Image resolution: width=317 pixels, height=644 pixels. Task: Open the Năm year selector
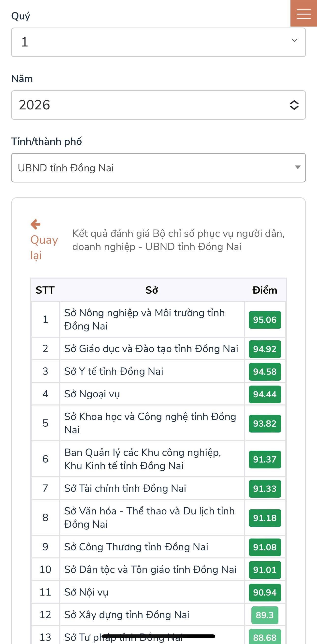158,105
